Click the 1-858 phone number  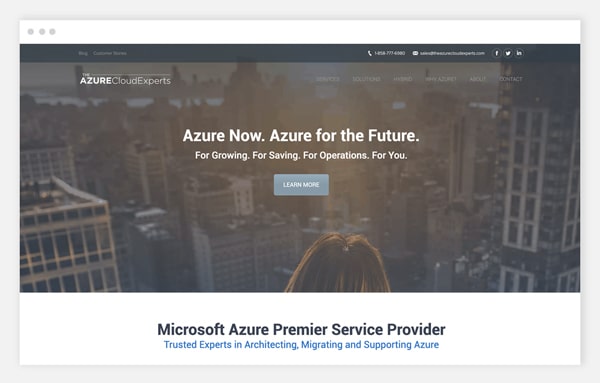(390, 53)
